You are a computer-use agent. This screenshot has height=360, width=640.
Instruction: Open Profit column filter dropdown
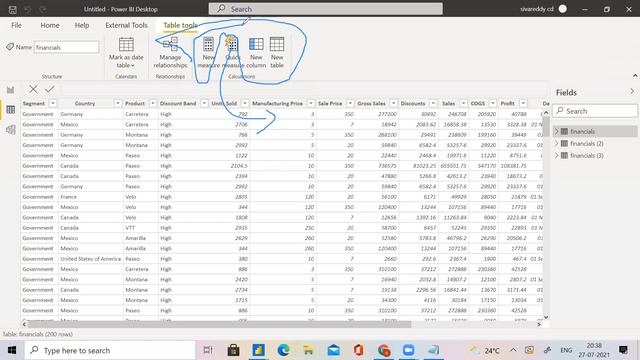pyautogui.click(x=523, y=104)
